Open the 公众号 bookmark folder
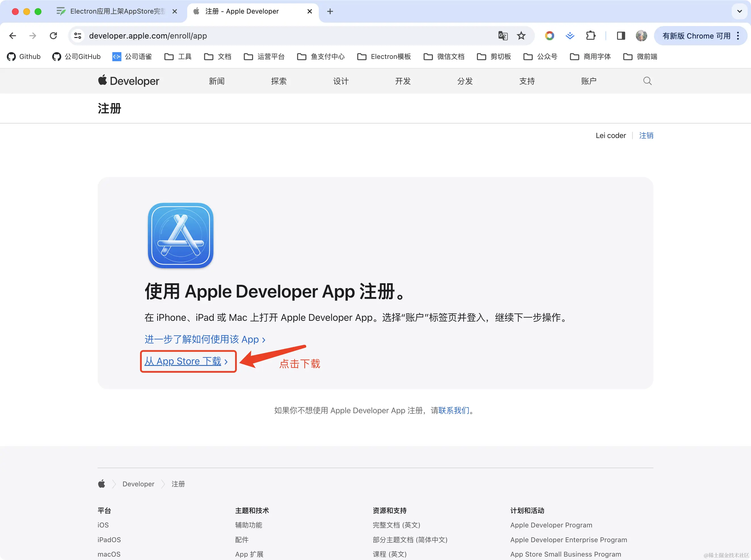 (540, 57)
